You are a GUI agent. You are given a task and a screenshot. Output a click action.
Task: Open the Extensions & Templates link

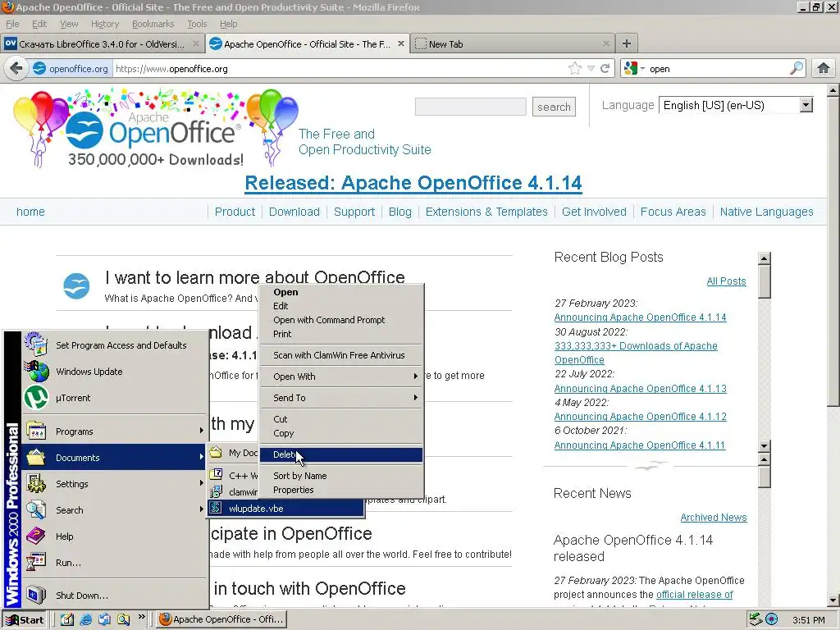[486, 212]
